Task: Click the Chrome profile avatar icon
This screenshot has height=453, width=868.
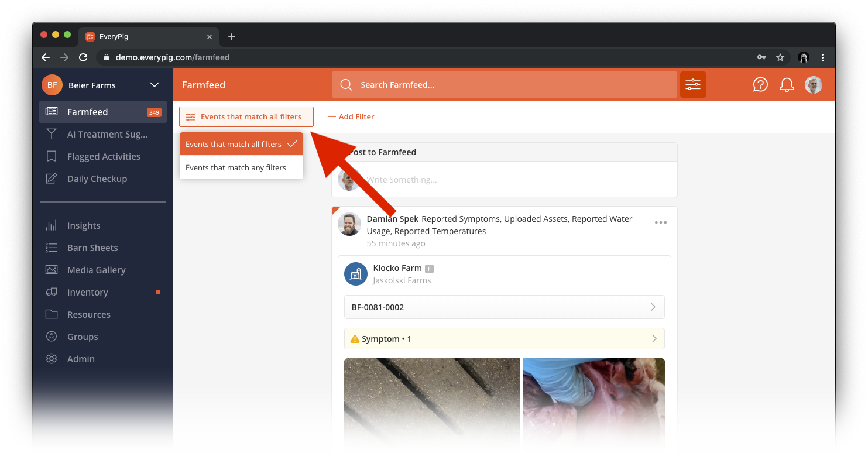Action: pos(804,57)
